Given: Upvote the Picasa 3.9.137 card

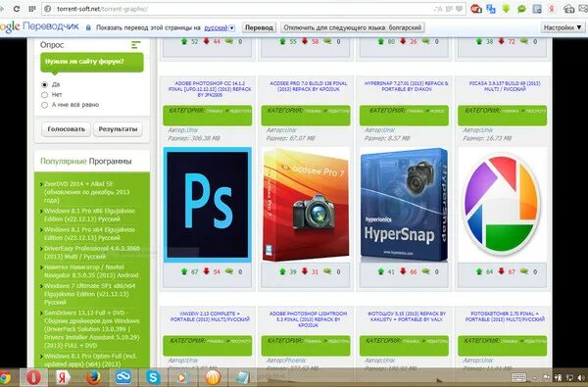Looking at the screenshot, I should [x=479, y=271].
